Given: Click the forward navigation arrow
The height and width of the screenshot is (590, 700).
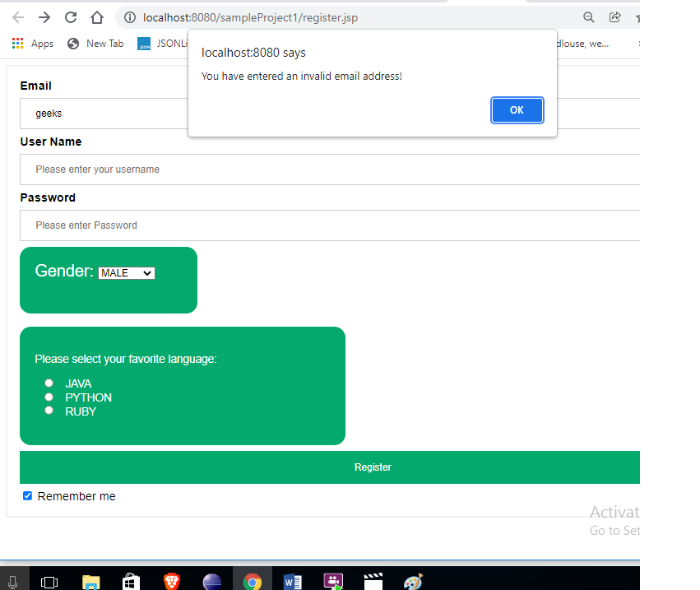Looking at the screenshot, I should click(44, 17).
